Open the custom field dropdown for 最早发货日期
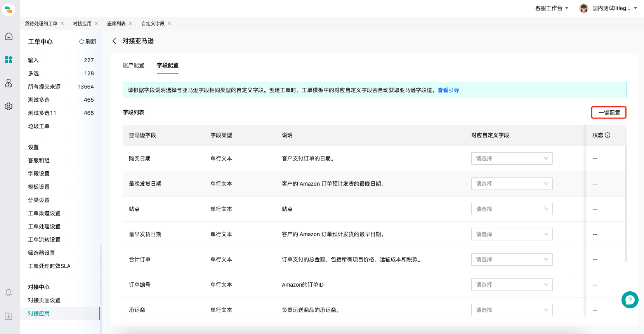Image resolution: width=644 pixels, height=334 pixels. (512, 234)
